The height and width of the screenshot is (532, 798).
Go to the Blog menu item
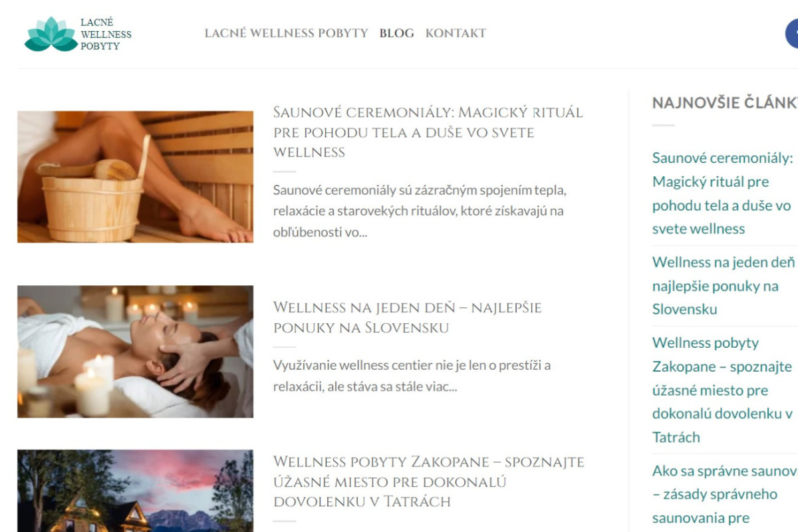pyautogui.click(x=397, y=33)
